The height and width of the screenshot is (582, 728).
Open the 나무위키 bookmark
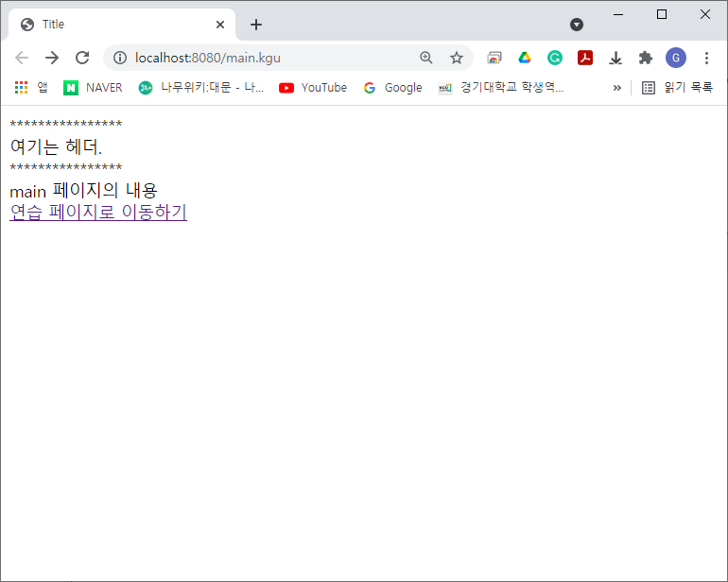pos(201,87)
